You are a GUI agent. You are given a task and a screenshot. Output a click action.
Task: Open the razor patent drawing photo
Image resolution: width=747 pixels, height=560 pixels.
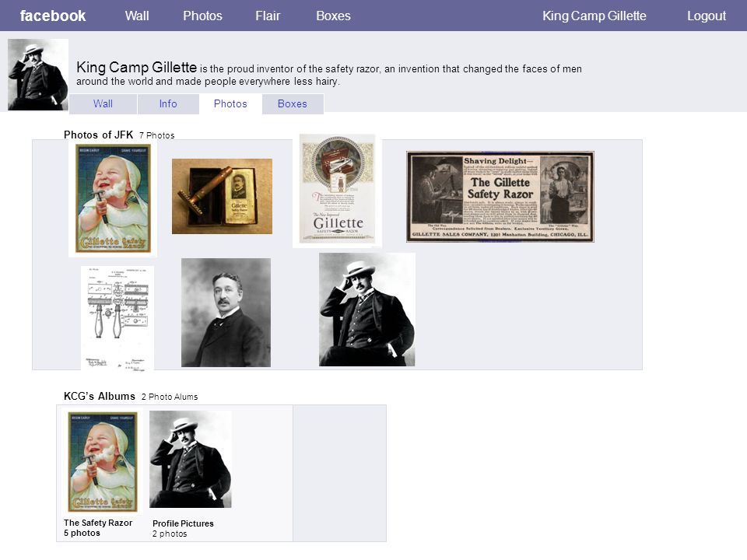(x=117, y=318)
